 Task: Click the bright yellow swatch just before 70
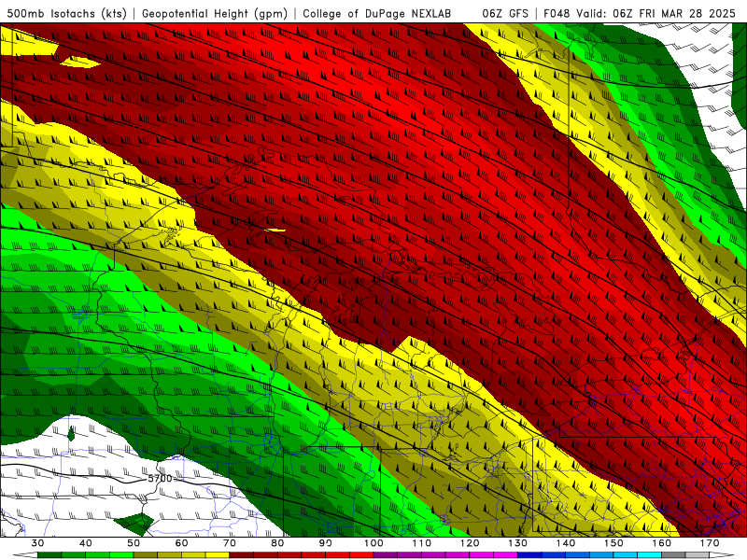point(218,555)
